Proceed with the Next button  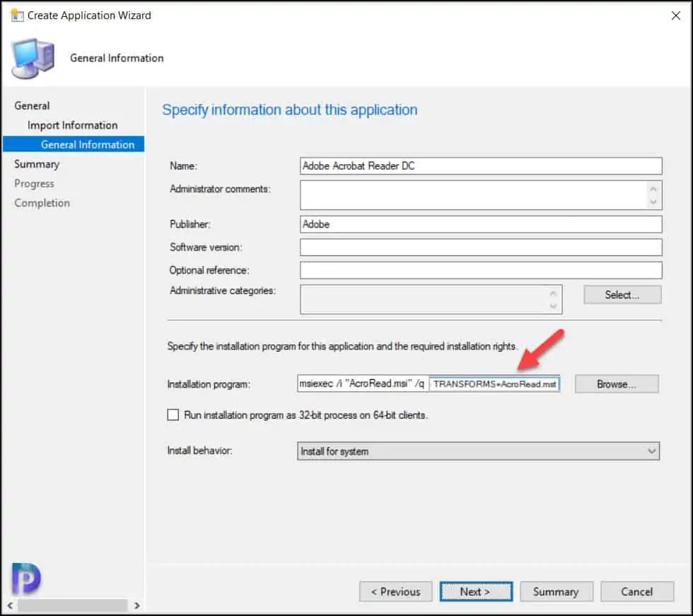click(x=476, y=592)
